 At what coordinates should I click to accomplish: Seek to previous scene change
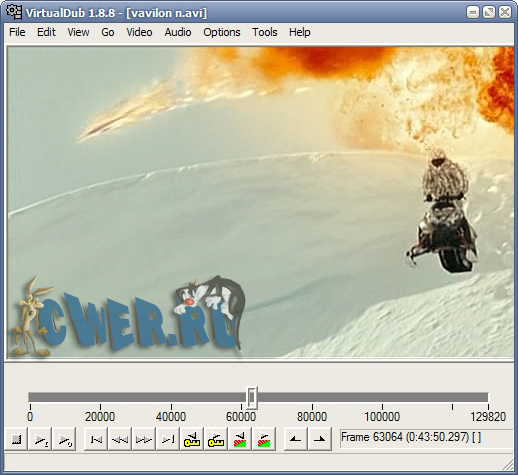point(240,439)
